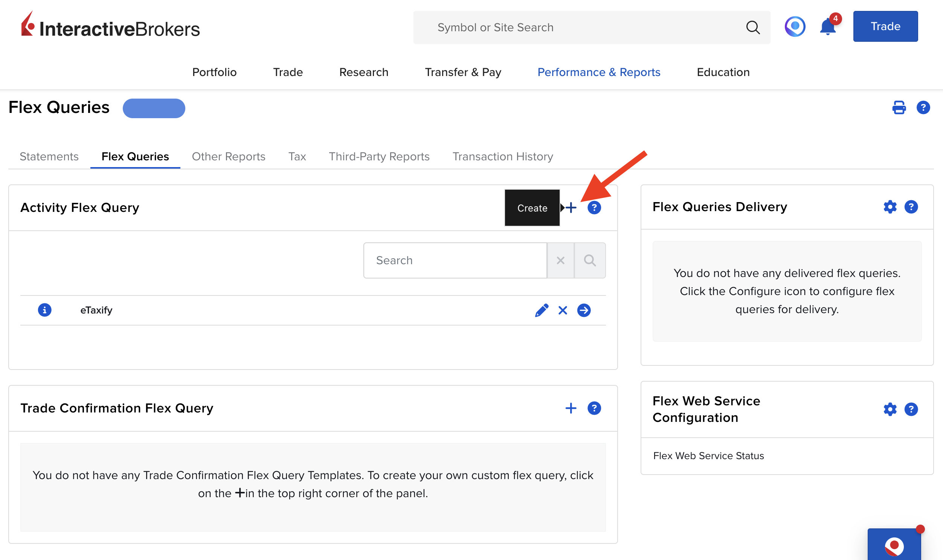Select the Flex Queries tab
943x560 pixels.
pos(135,156)
